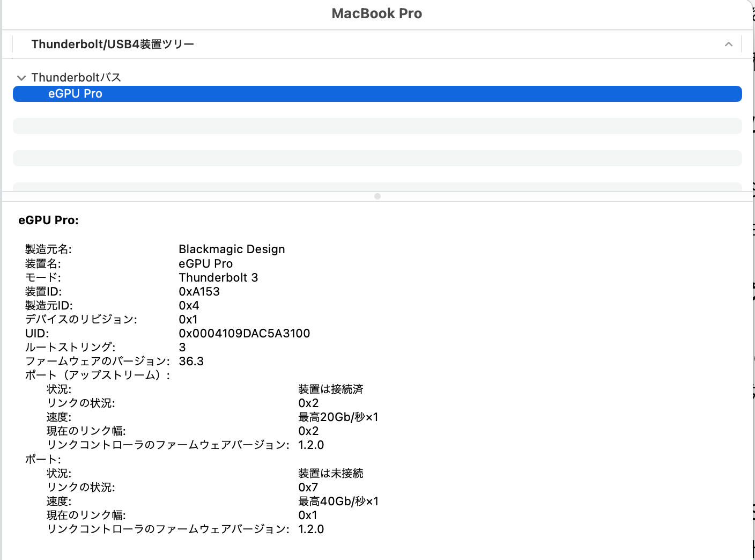
Task: Click the firmware version value 36.3
Action: pyautogui.click(x=191, y=362)
